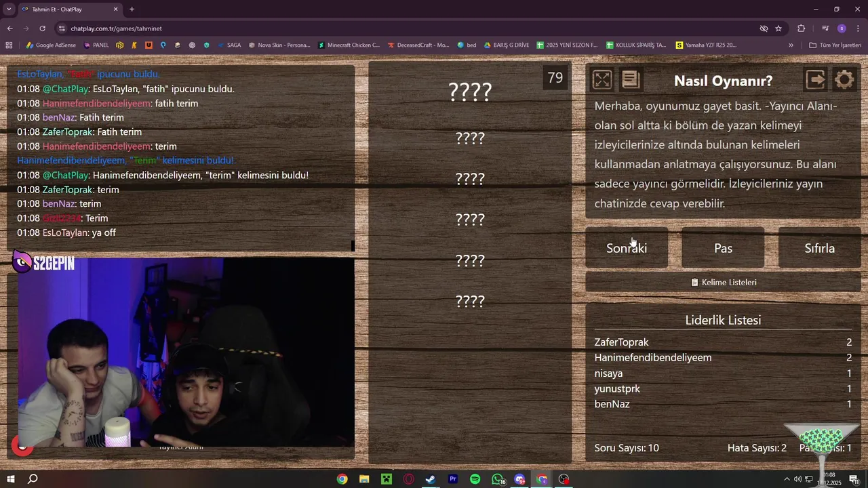
Task: Open the 2025 YENİ SEZON bookmark
Action: [x=567, y=45]
